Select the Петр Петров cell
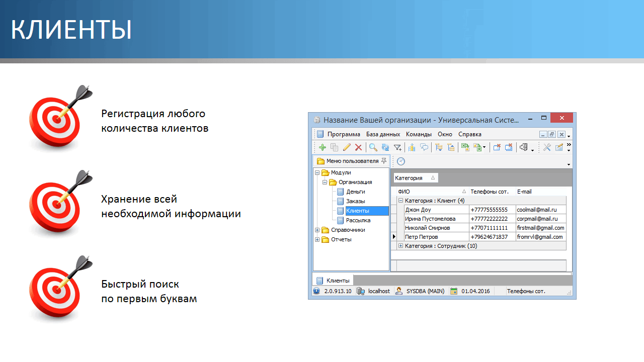644x362 pixels. pyautogui.click(x=436, y=237)
